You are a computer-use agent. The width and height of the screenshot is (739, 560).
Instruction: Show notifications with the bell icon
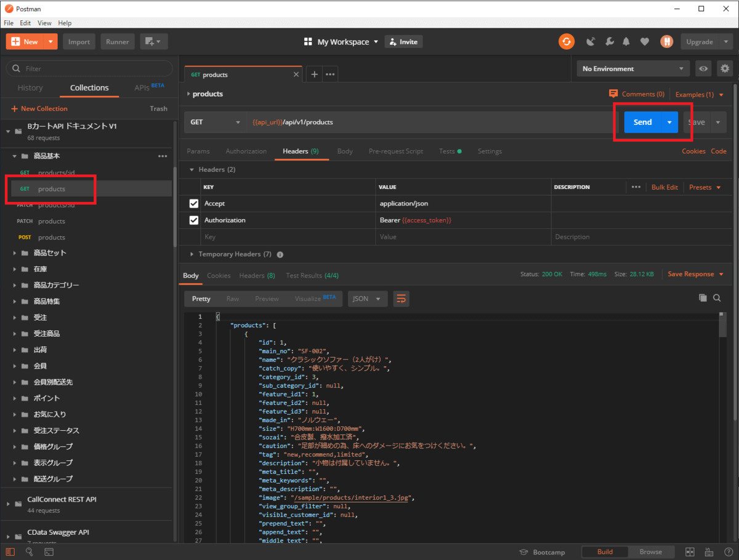coord(626,42)
